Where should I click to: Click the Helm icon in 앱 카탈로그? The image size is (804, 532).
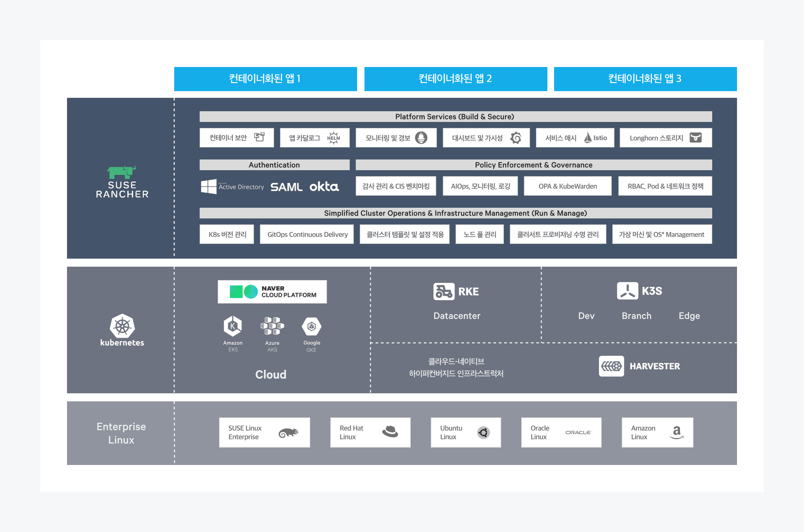click(333, 138)
